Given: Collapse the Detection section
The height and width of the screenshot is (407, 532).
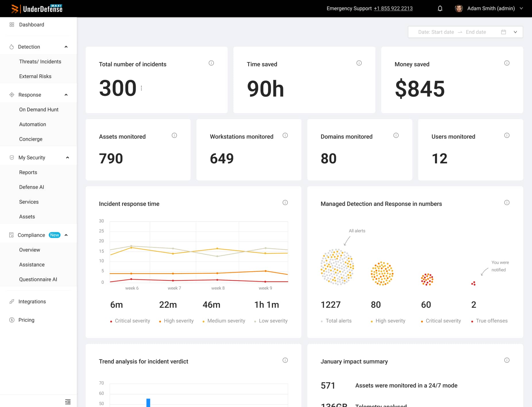Looking at the screenshot, I should point(66,47).
